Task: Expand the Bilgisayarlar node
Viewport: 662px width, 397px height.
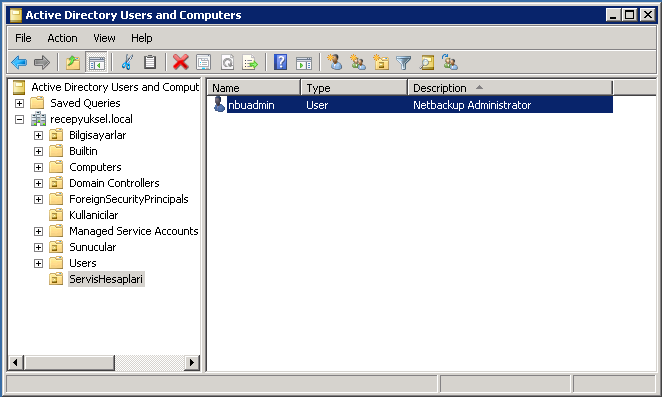Action: pos(38,136)
